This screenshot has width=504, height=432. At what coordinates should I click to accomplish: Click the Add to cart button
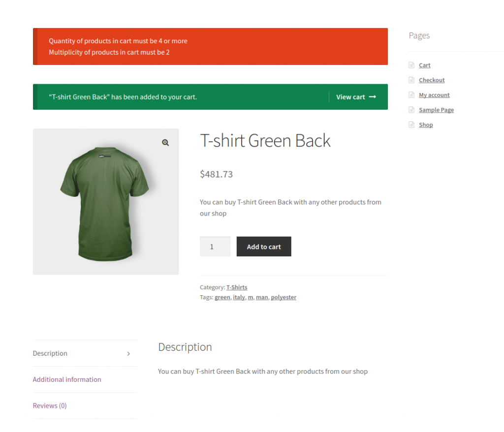point(264,247)
